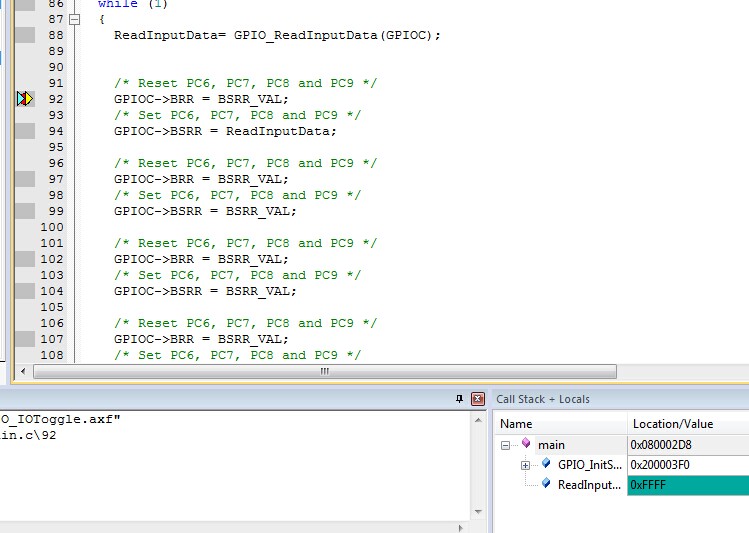749x533 pixels.
Task: Click the ReadInputData= GPIO_ReadInputData(GPIOC); line
Action: (x=277, y=35)
